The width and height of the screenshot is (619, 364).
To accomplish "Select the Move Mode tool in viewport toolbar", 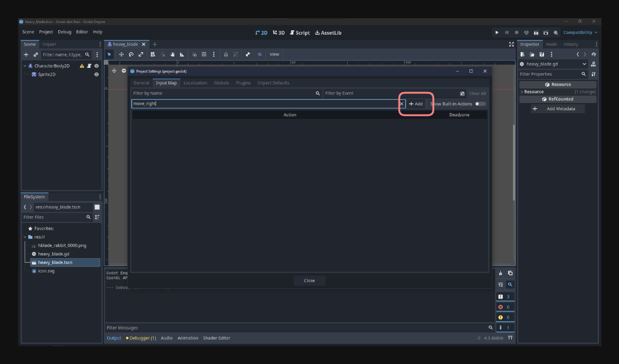I will (x=121, y=55).
